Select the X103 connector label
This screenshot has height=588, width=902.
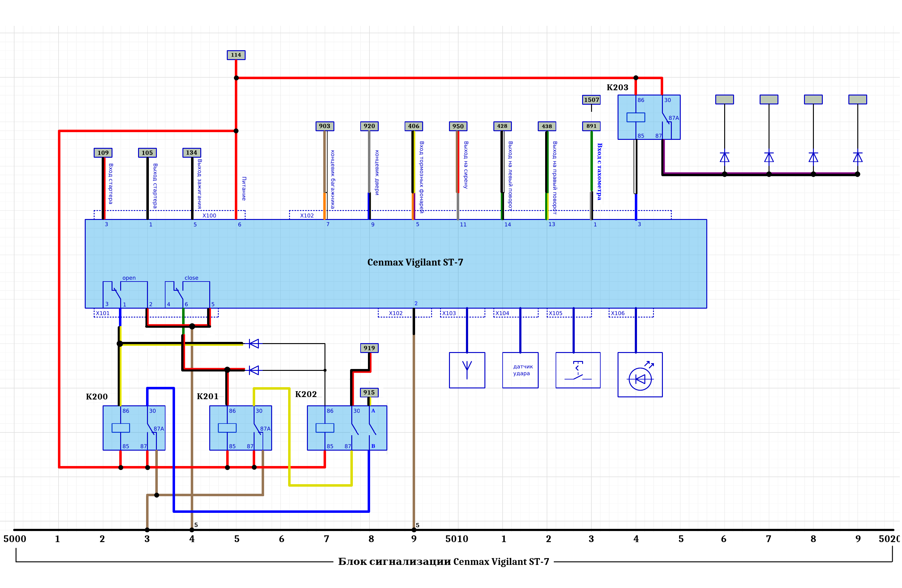point(450,314)
